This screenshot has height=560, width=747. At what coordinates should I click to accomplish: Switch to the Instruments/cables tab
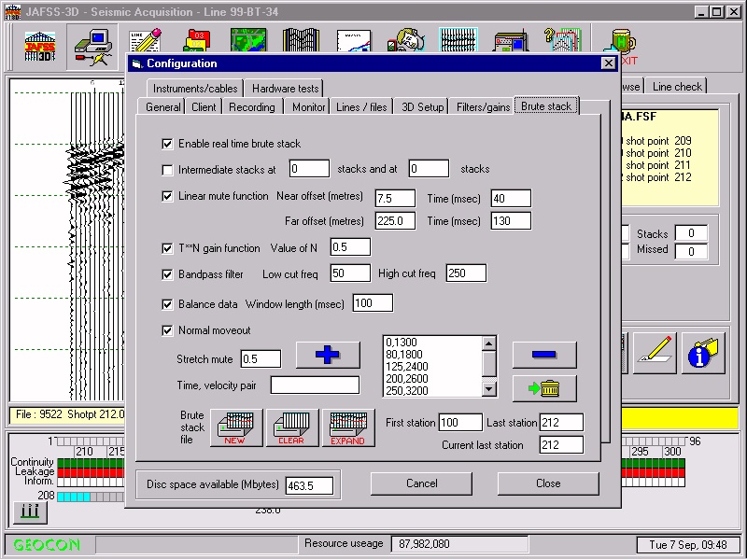tap(195, 89)
